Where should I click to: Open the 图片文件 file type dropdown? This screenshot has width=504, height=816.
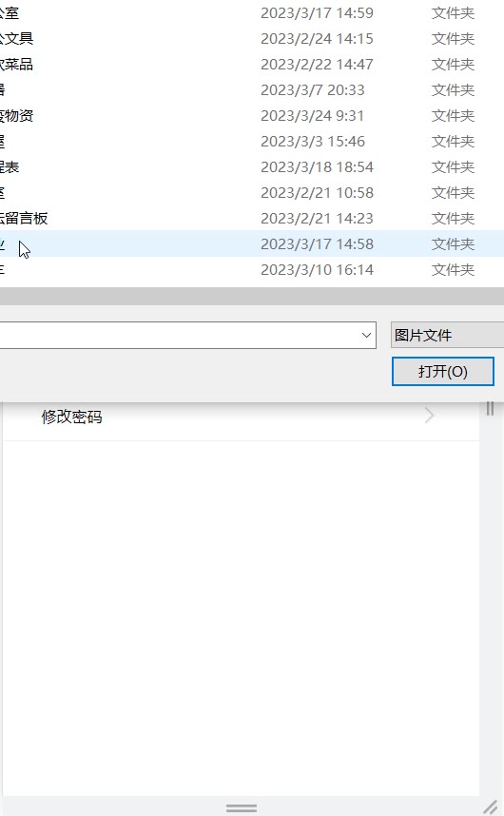[447, 335]
